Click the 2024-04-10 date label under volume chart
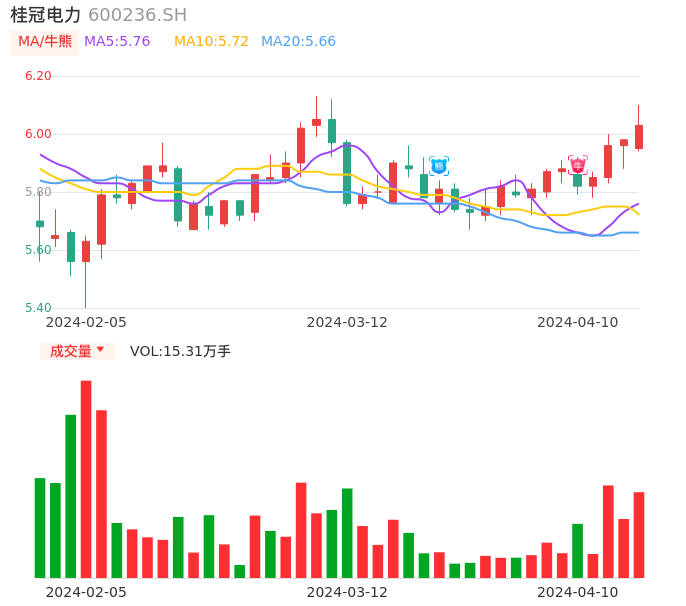 tap(578, 592)
